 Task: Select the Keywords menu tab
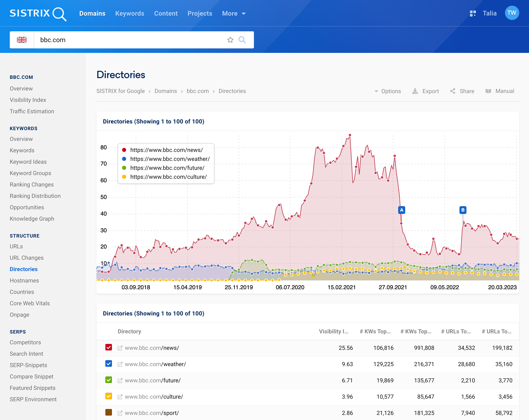coord(130,13)
